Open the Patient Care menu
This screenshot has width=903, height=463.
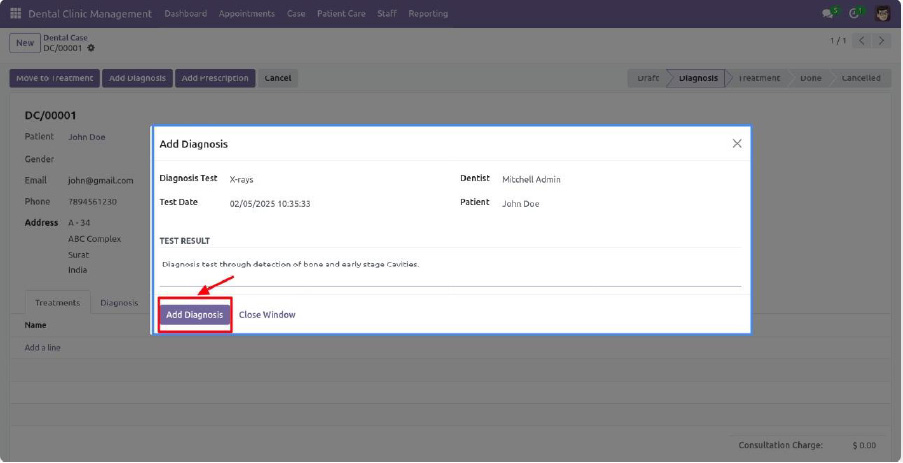click(x=341, y=14)
